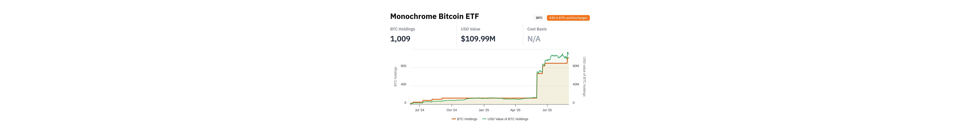Click the green USD Value legend line marker
This screenshot has height=138, width=980.
click(x=484, y=119)
